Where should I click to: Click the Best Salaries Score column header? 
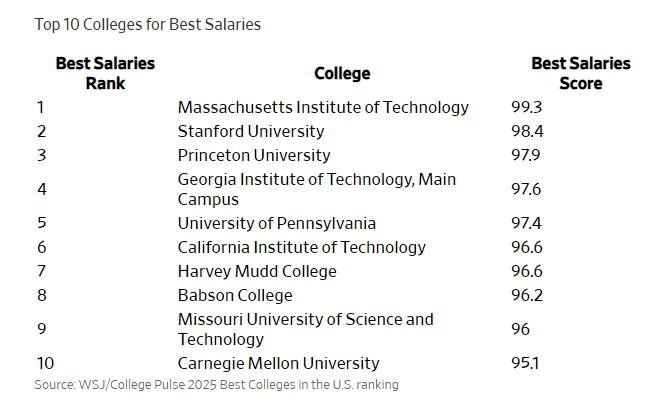tap(580, 73)
